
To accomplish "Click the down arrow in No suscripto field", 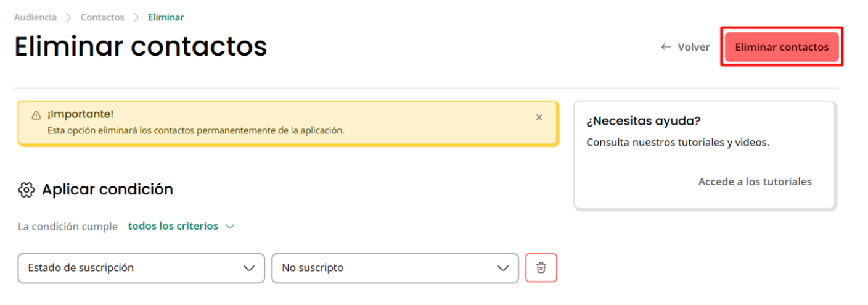I will [503, 268].
